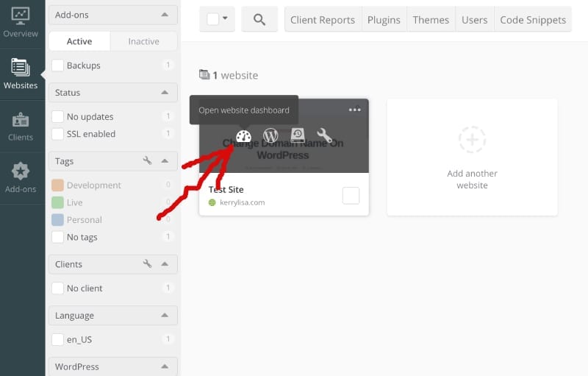588x376 pixels.
Task: Collapse the Status filter section
Action: [x=165, y=93]
